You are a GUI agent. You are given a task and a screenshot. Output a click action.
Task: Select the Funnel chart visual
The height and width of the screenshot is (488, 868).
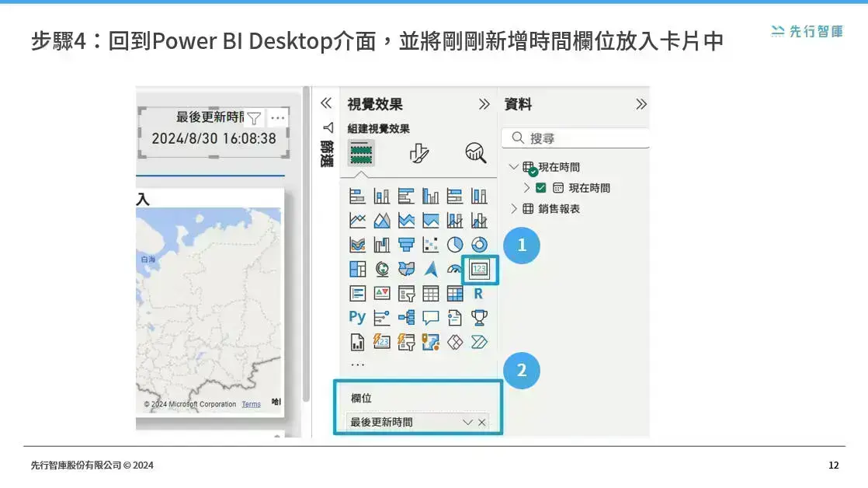[x=406, y=245]
